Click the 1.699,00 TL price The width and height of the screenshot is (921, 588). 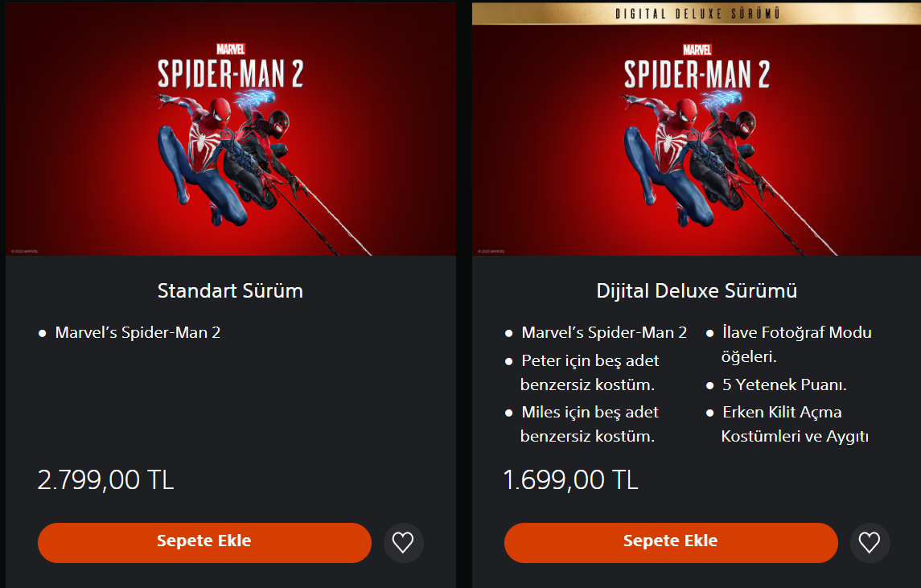(x=571, y=480)
